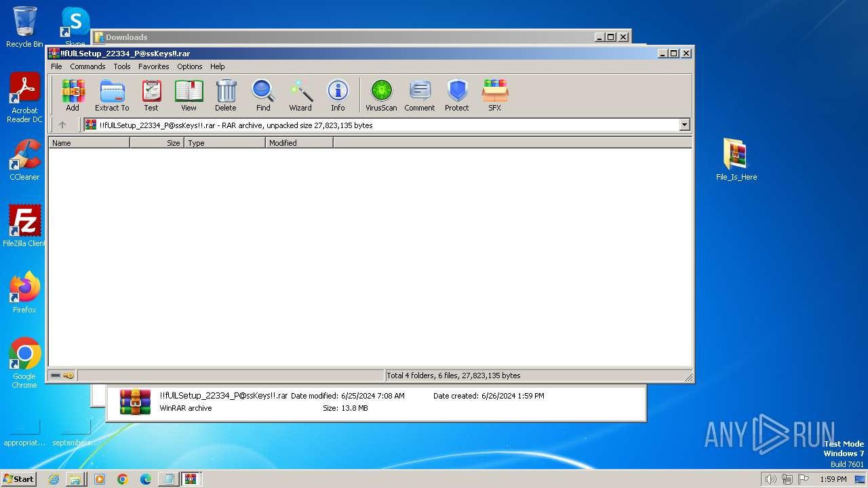Viewport: 868px width, 488px height.
Task: Click the key password icon in status bar
Action: 68,375
